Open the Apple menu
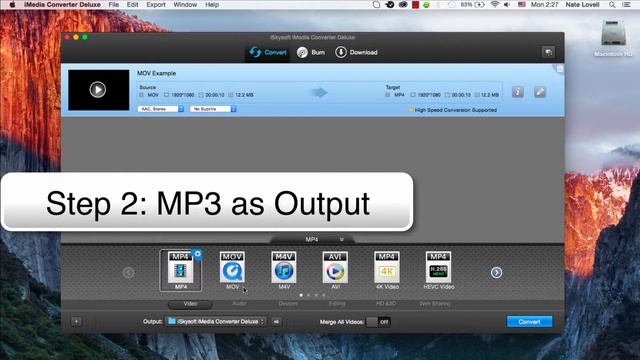The height and width of the screenshot is (360, 640). (x=12, y=4)
